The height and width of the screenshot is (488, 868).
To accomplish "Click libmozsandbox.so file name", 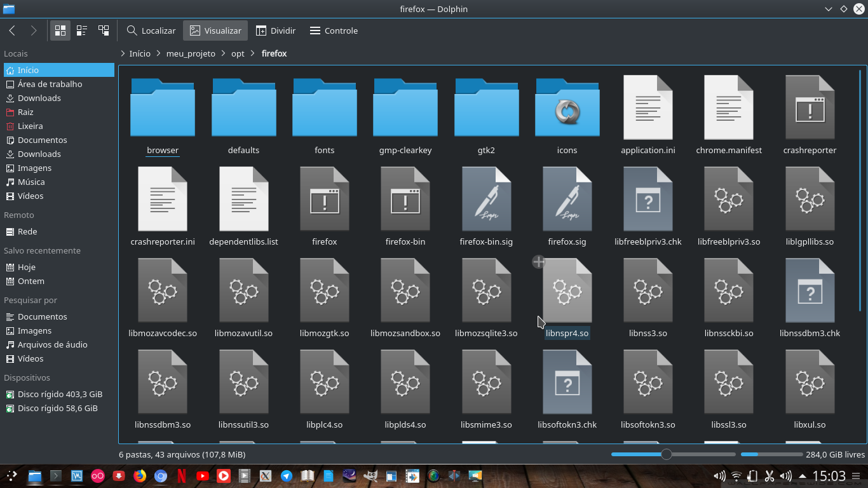I will (x=405, y=333).
